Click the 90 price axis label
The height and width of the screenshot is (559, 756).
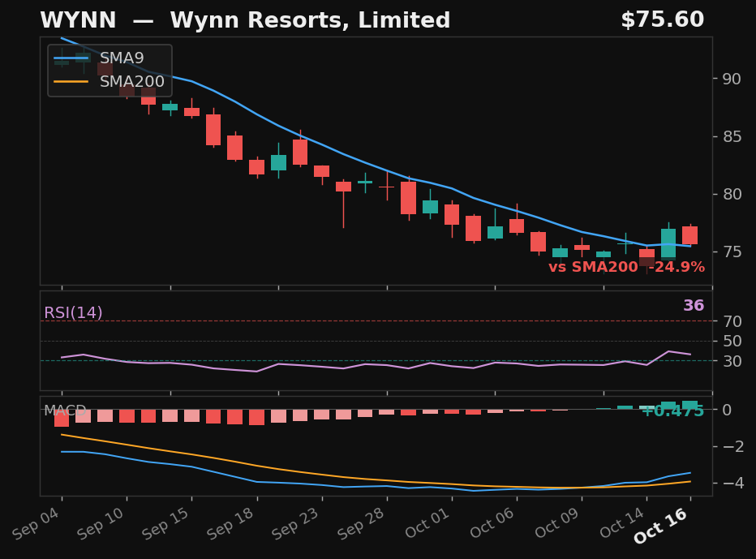[732, 79]
